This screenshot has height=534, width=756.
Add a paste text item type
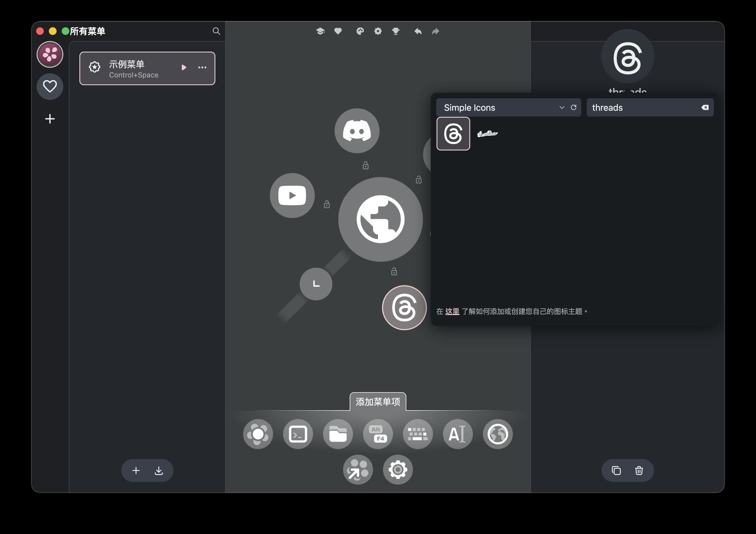(x=458, y=434)
